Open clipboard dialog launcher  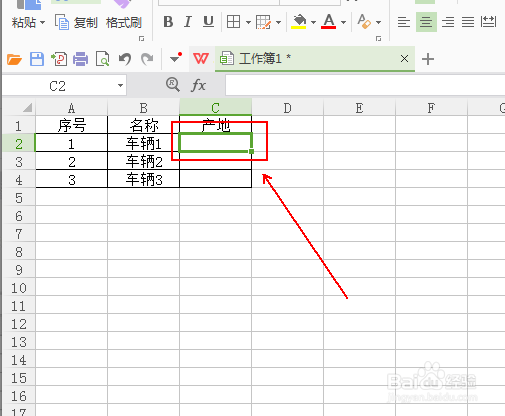[x=141, y=38]
